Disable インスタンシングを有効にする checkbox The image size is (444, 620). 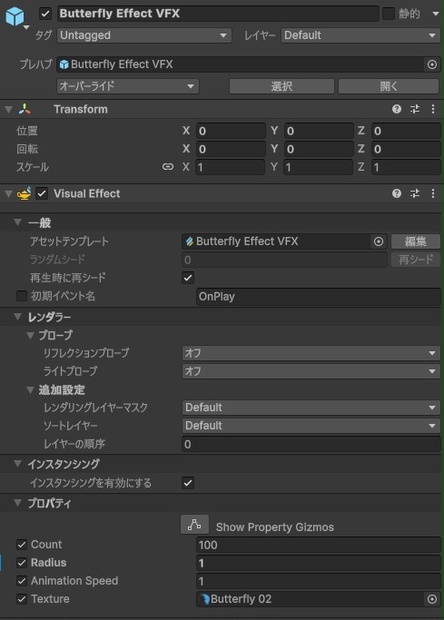coord(188,483)
